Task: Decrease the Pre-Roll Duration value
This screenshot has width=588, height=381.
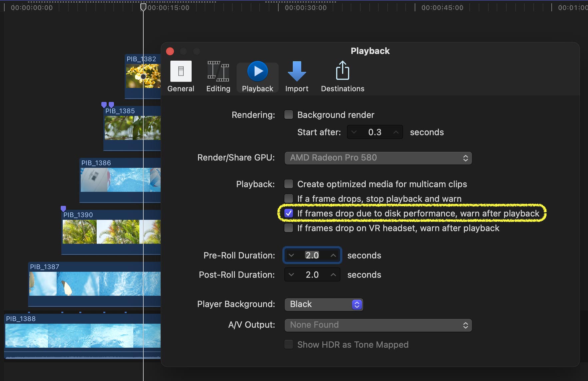Action: 291,255
